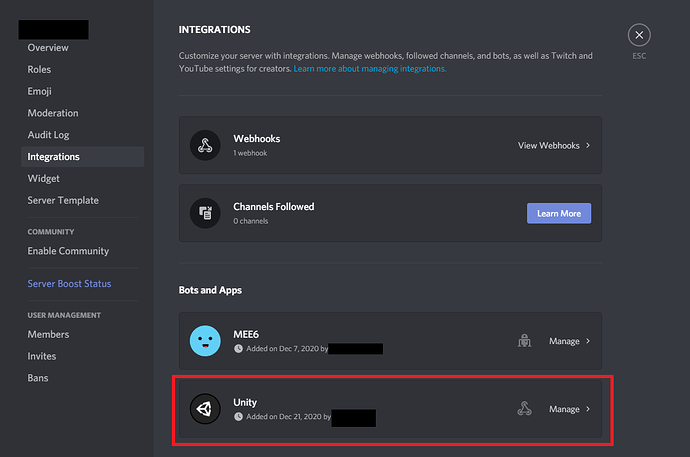
Task: Select Enable Community option
Action: point(68,251)
